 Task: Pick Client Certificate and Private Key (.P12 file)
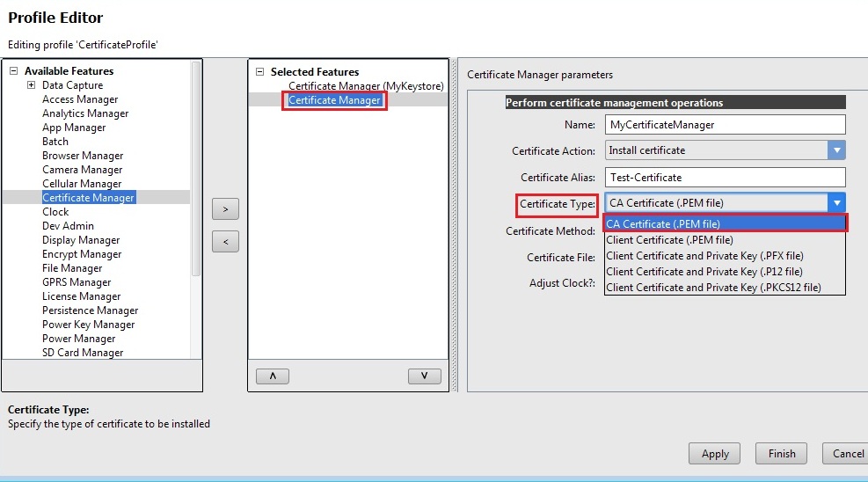(x=704, y=272)
